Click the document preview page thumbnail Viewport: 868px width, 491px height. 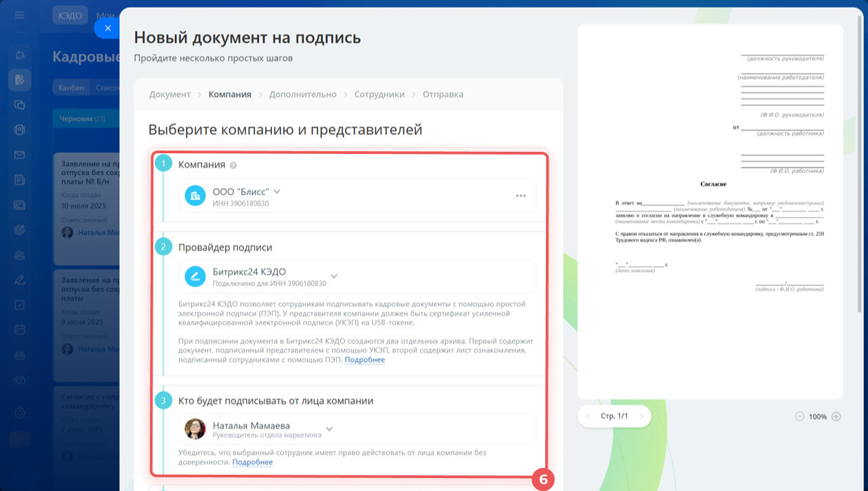point(710,212)
